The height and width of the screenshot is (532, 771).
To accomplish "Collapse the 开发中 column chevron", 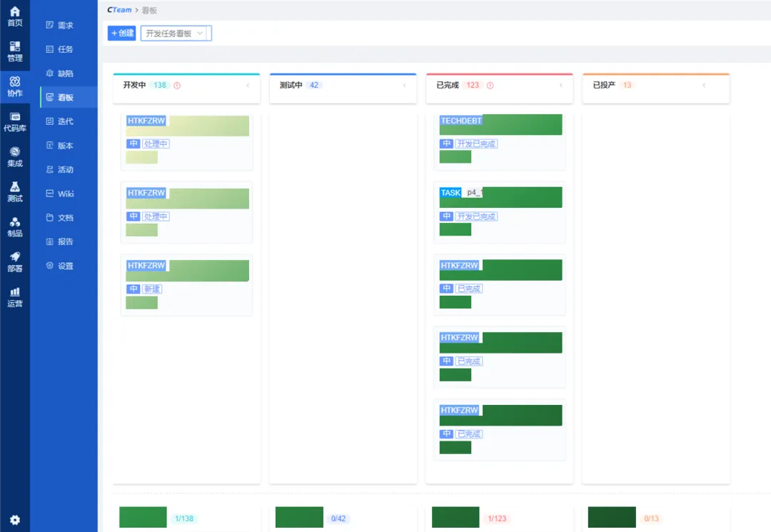I will 248,86.
